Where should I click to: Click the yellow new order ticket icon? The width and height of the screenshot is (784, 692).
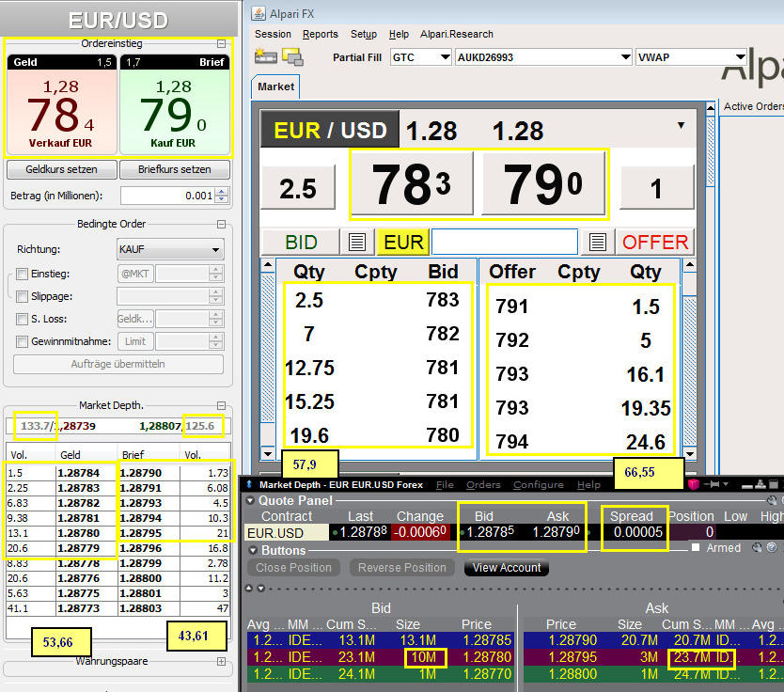(265, 56)
